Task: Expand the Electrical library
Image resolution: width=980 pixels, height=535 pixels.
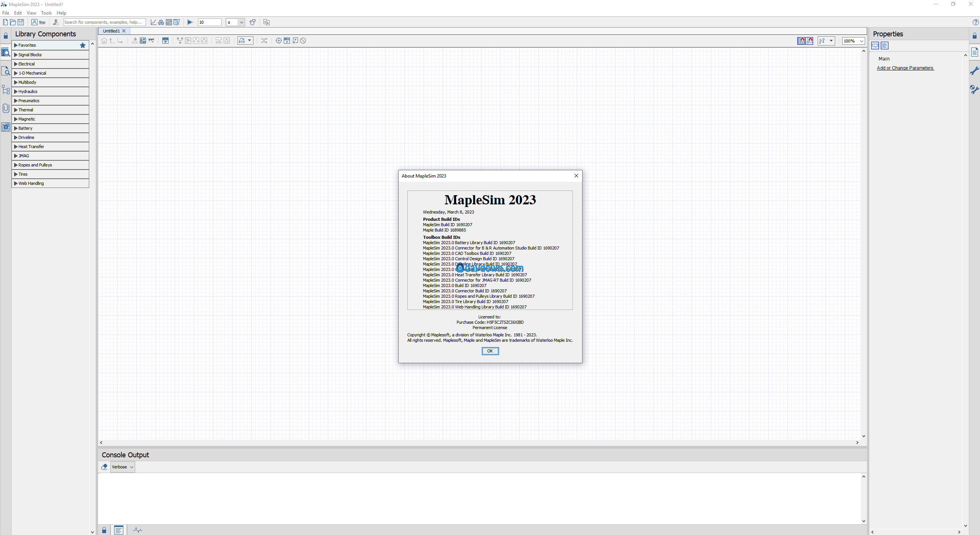Action: (x=50, y=64)
